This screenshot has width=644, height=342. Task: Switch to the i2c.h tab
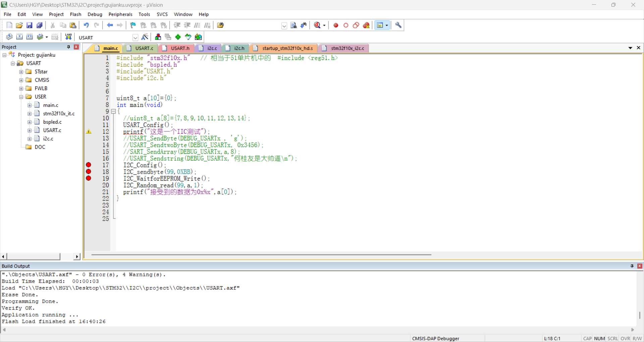235,48
